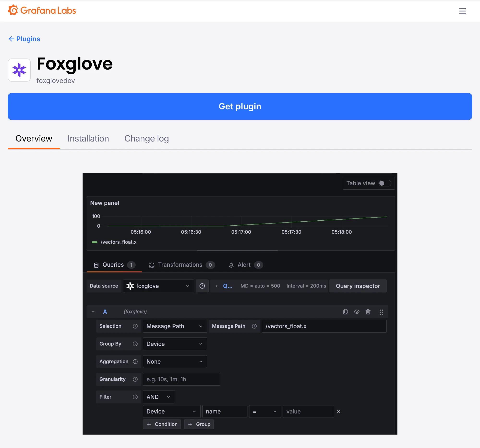Screen dimensions: 480x448
Task: Toggle query A visibility eye icon
Action: click(x=357, y=312)
